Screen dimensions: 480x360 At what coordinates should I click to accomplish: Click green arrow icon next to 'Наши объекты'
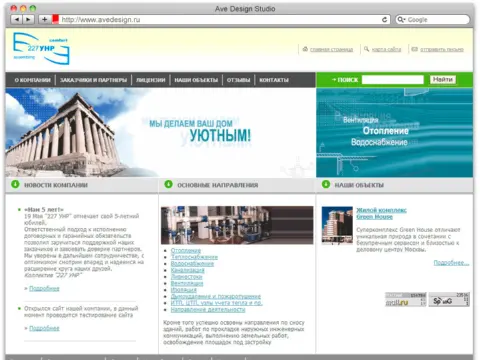326,184
